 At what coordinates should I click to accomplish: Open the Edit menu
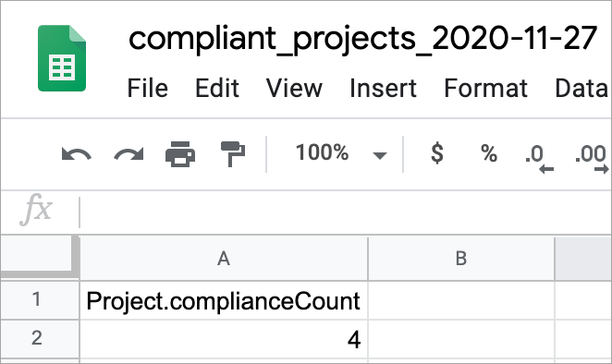click(x=217, y=88)
